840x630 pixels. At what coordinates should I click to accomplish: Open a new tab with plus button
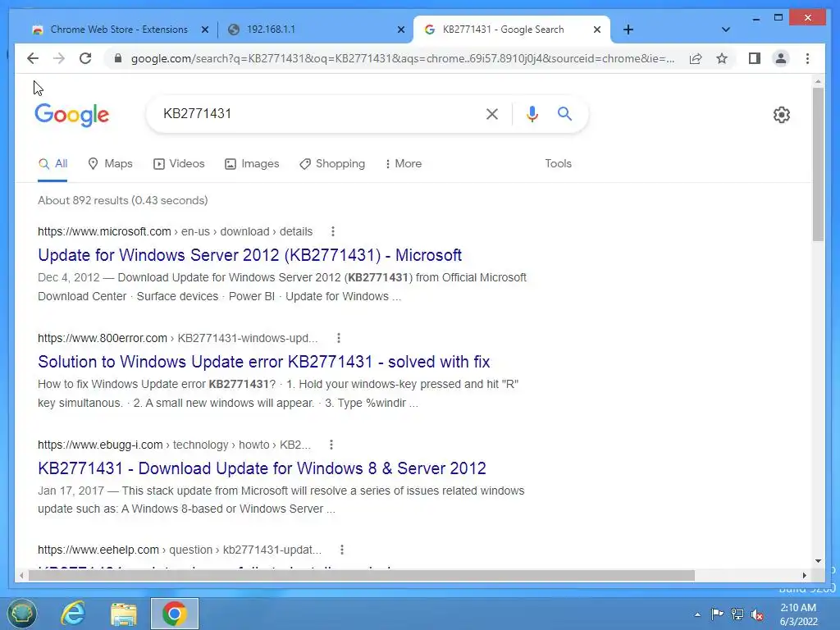[x=628, y=30]
